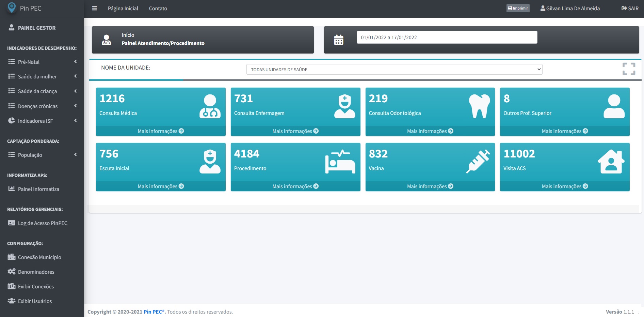Select Conexão Município in the sidebar
This screenshot has height=317, width=644.
click(x=39, y=257)
